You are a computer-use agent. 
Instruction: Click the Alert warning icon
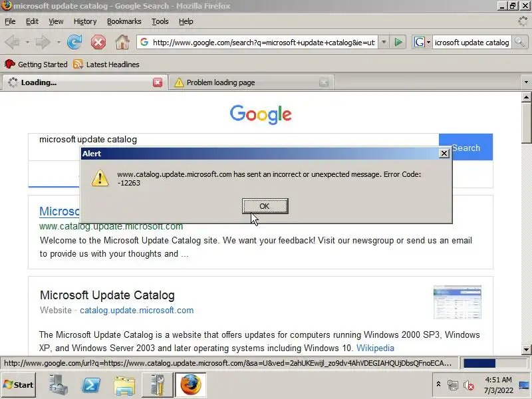click(100, 178)
